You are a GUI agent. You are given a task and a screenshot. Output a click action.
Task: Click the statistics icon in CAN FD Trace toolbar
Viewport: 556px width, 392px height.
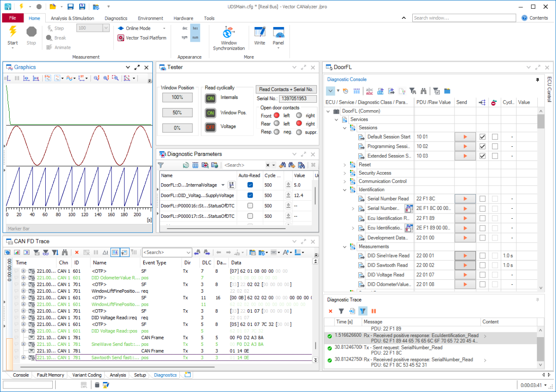click(17, 252)
